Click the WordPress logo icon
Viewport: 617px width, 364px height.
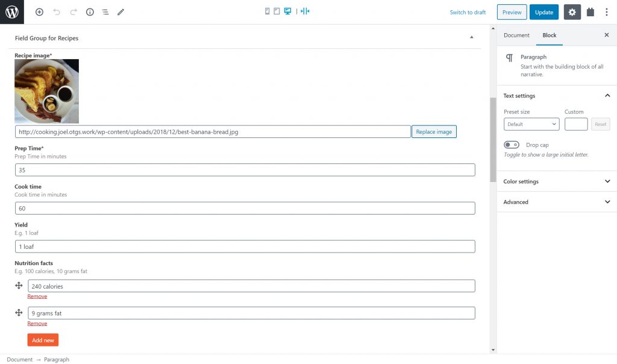(x=12, y=12)
